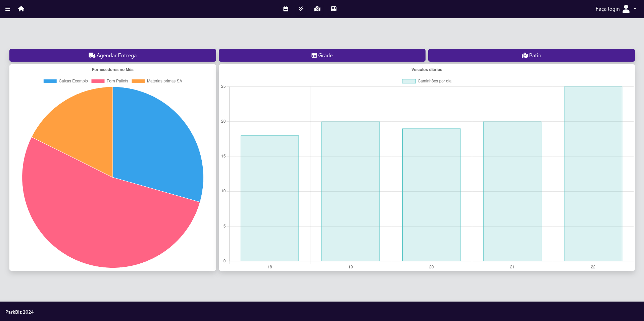Click the bar for day 18

coord(269,198)
